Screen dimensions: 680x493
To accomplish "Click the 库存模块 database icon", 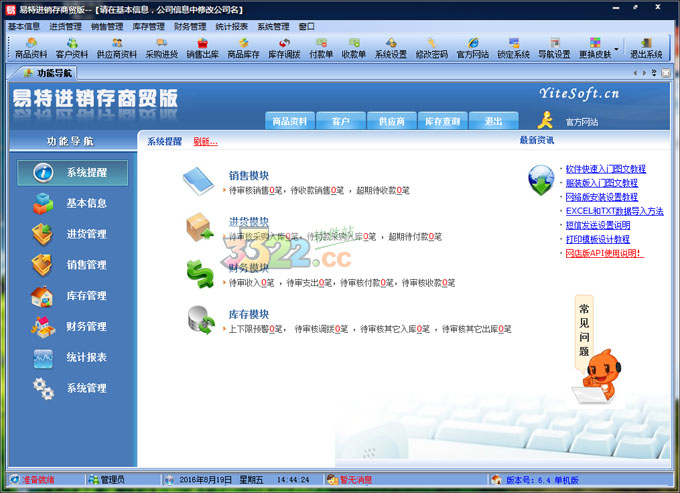I will point(201,320).
